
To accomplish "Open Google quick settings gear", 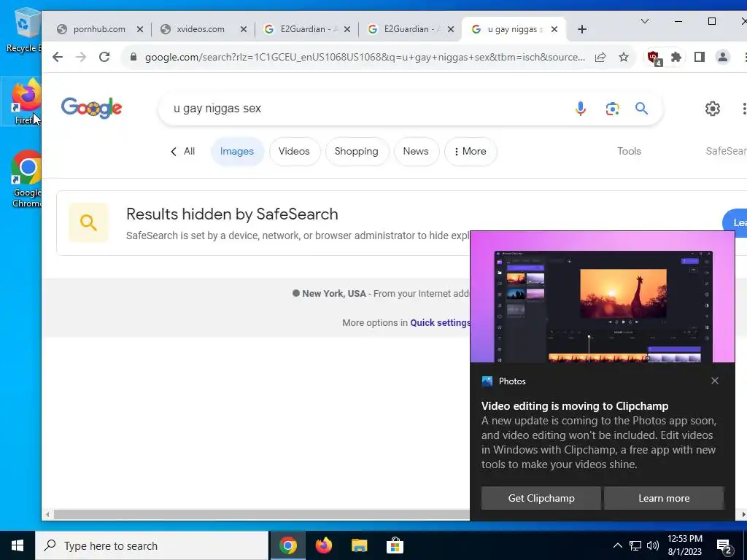I will (713, 109).
